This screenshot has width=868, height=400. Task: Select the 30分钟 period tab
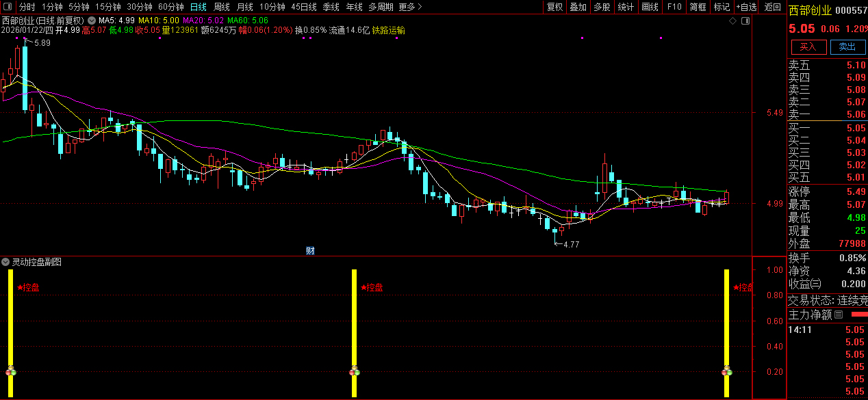coord(140,7)
